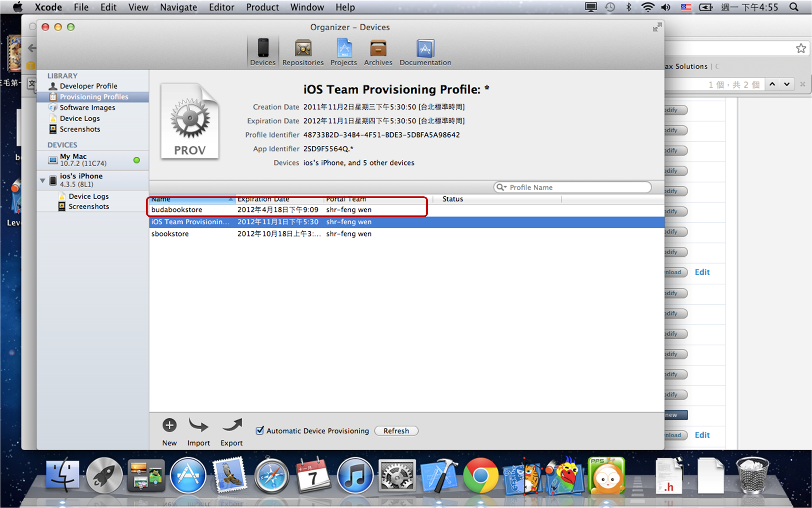The height and width of the screenshot is (508, 812).
Task: Click the Wi-Fi status icon
Action: (648, 7)
